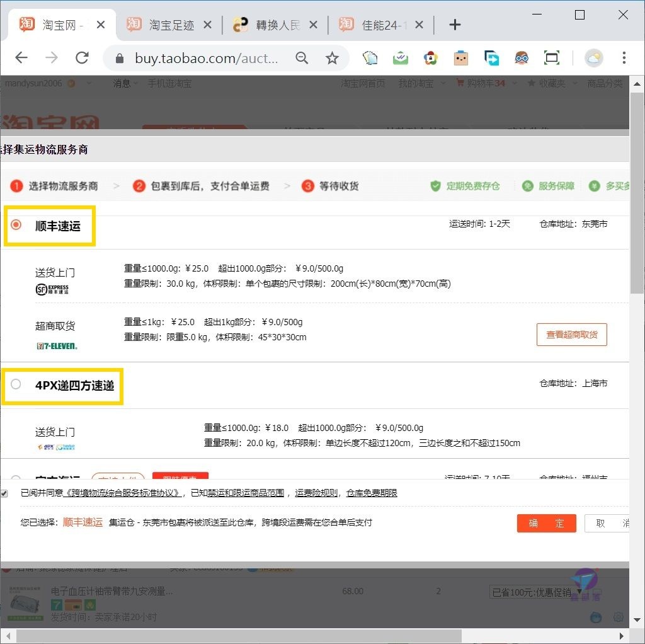
Task: Click the 顺丰速运 selected text in summary
Action: pyautogui.click(x=83, y=522)
